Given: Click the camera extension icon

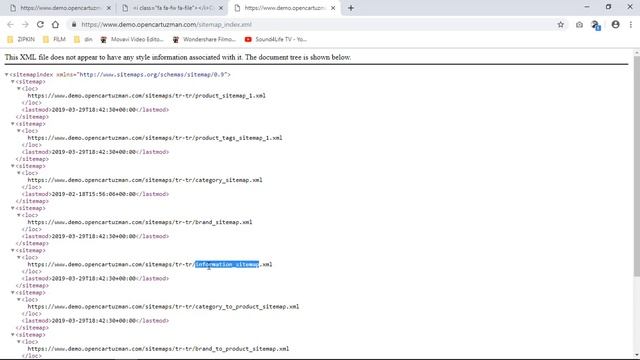Looking at the screenshot, I should [x=579, y=25].
